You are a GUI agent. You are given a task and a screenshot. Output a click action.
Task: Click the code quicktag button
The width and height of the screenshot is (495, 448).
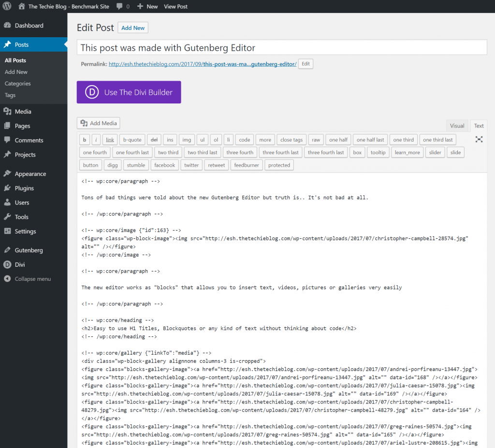(244, 140)
